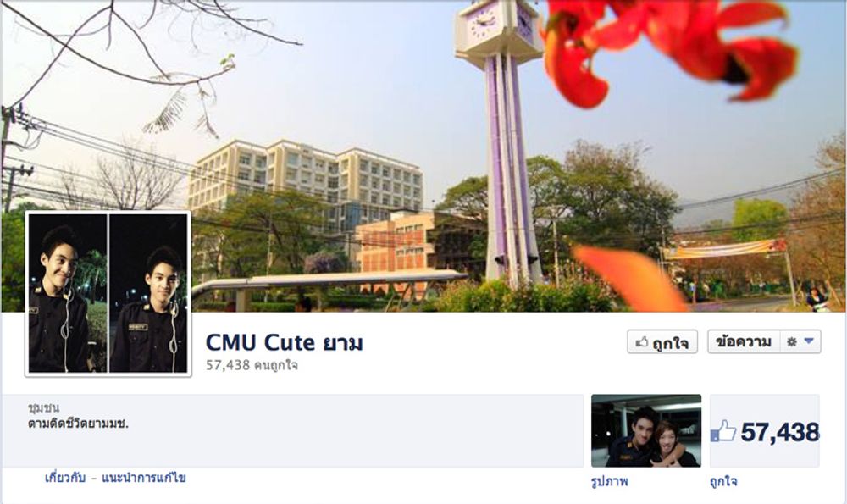Open the photos thumbnail of two men
The width and height of the screenshot is (847, 504).
pyautogui.click(x=646, y=430)
